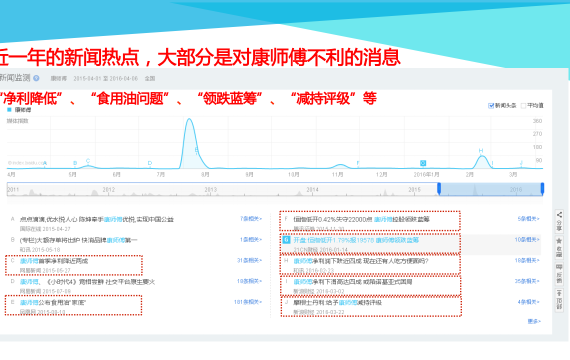Viewport: 570px width, 360px height.
Task: Click help icon beside 新闻监测 title
Action: tap(36, 78)
